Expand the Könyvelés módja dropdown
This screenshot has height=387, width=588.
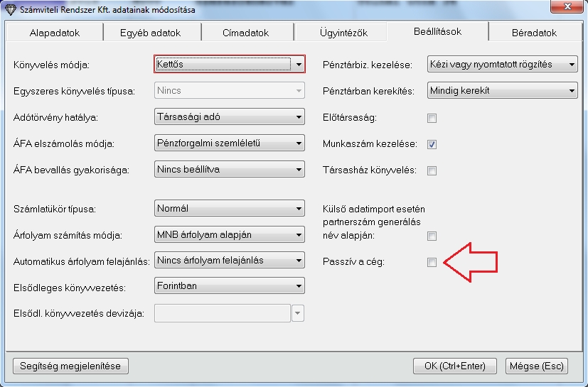tap(299, 65)
